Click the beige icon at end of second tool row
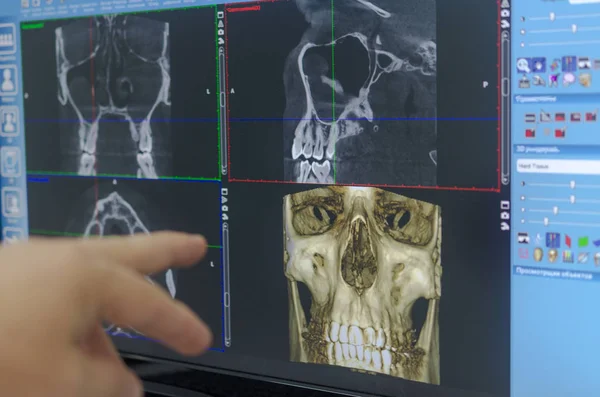 585,80
